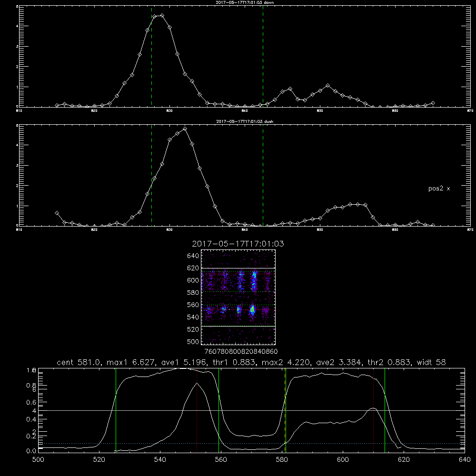The height and width of the screenshot is (476, 476).
Task: Select the 'widt 58' readout text
Action: [431, 362]
